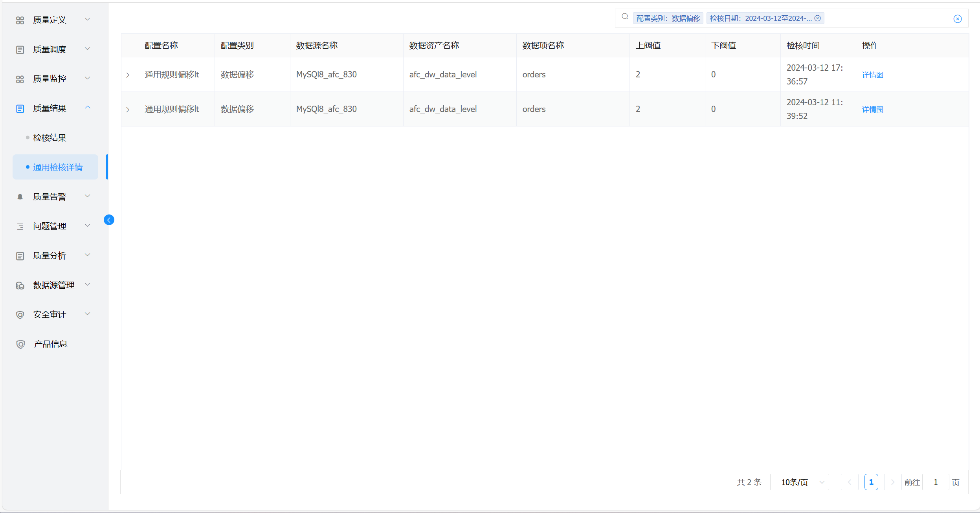Viewport: 980px width, 513px height.
Task: Click the 安全审计 shield icon
Action: (20, 315)
